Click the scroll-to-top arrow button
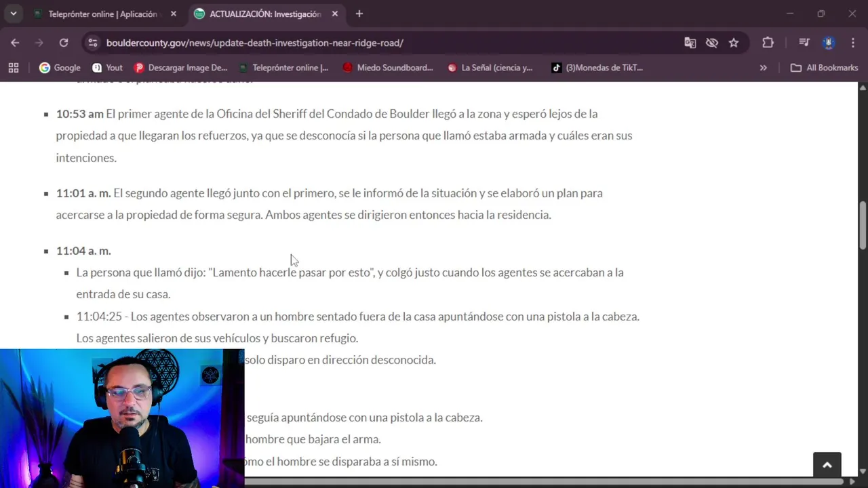This screenshot has height=488, width=868. tap(827, 465)
